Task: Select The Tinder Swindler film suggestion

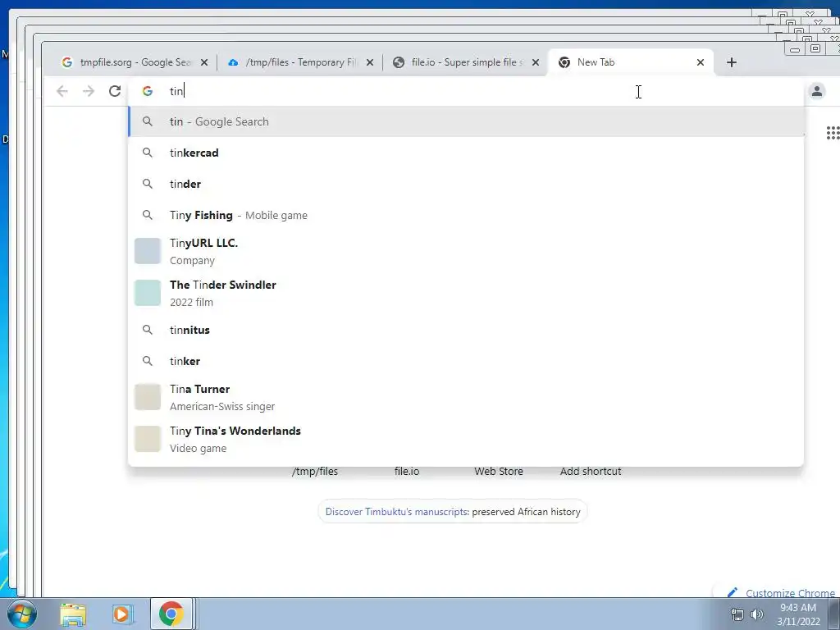Action: coord(466,293)
